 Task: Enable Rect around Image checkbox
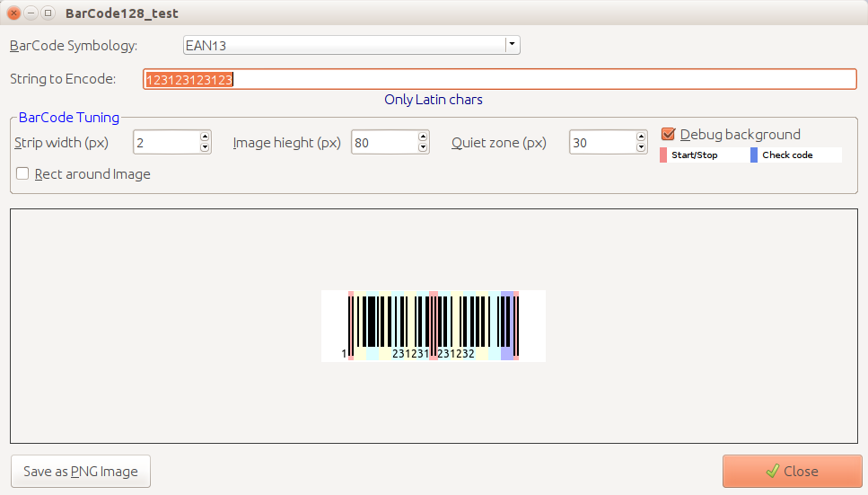[x=22, y=174]
